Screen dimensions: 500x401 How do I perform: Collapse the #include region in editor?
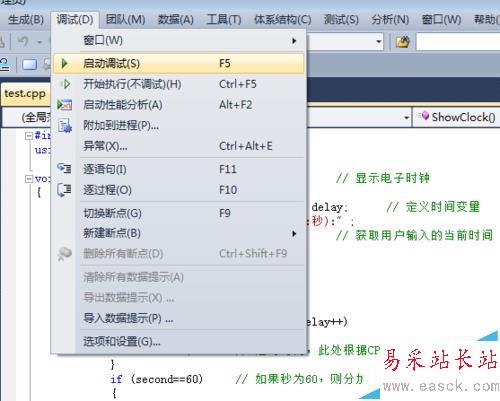[x=29, y=136]
